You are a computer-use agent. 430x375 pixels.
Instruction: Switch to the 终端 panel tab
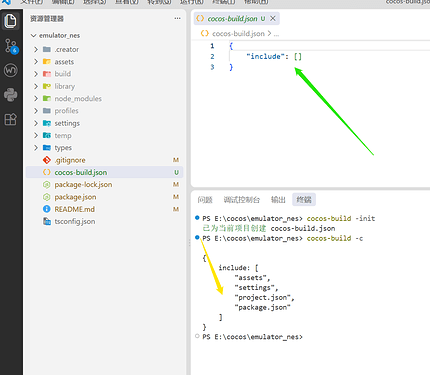tap(304, 200)
